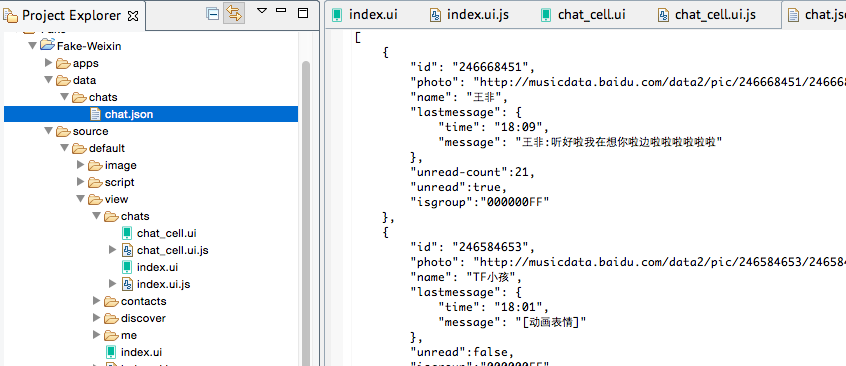This screenshot has height=366, width=846.
Task: Click the data folder icon
Action: pos(63,80)
